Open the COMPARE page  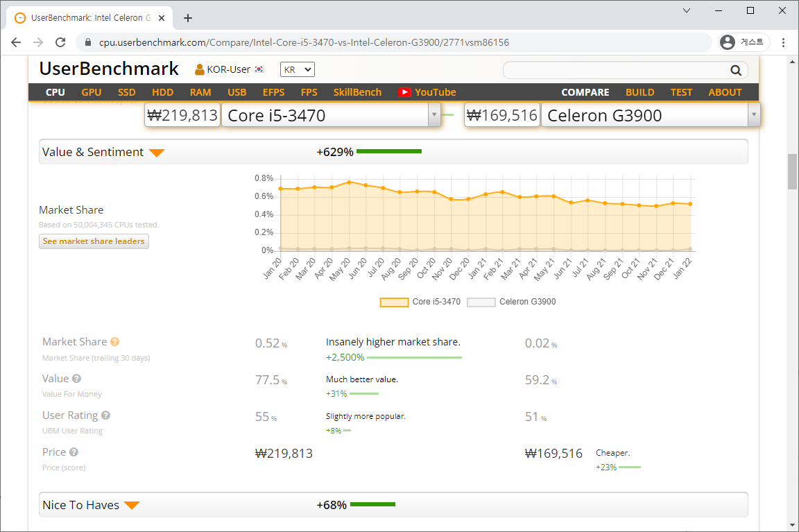(x=585, y=92)
